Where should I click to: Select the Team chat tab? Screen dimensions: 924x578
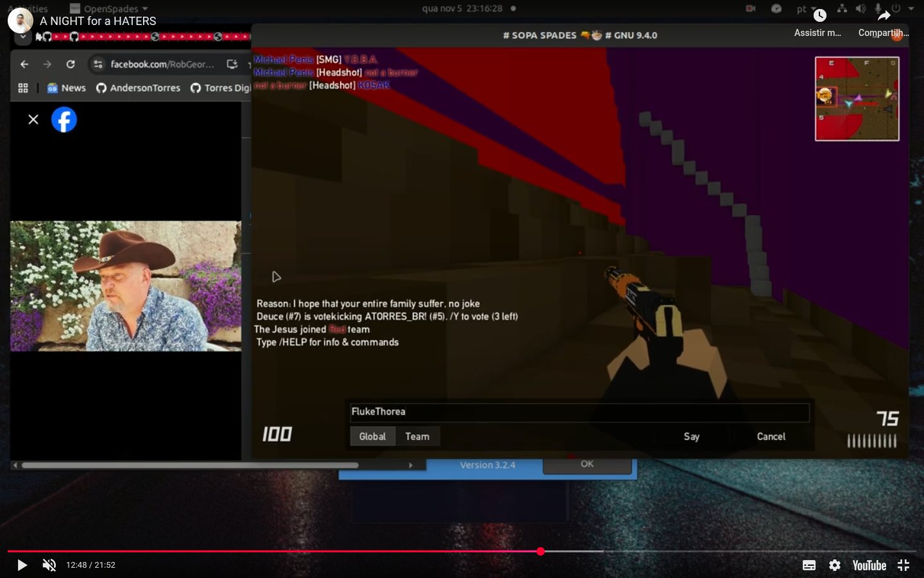tap(417, 437)
